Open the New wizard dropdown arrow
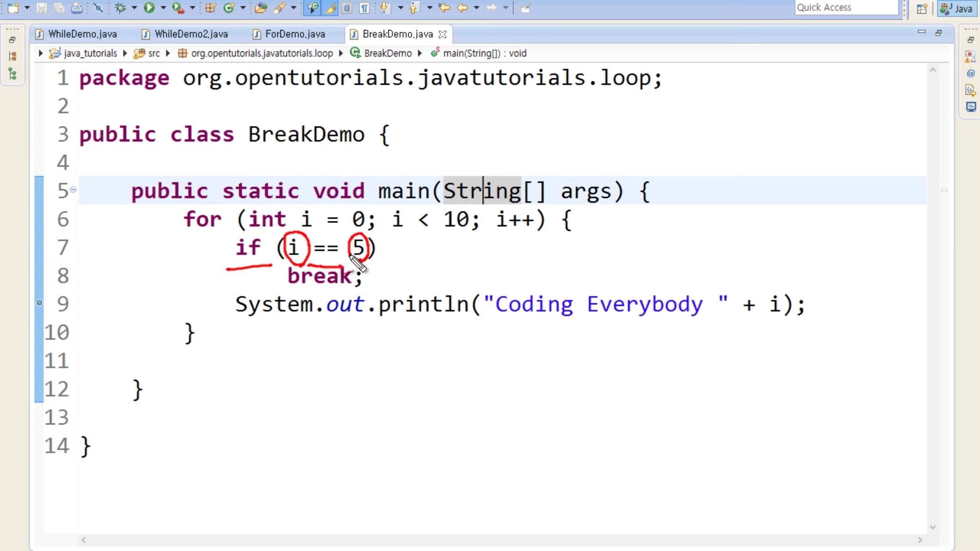Viewport: 980px width, 551px height. coord(27,8)
